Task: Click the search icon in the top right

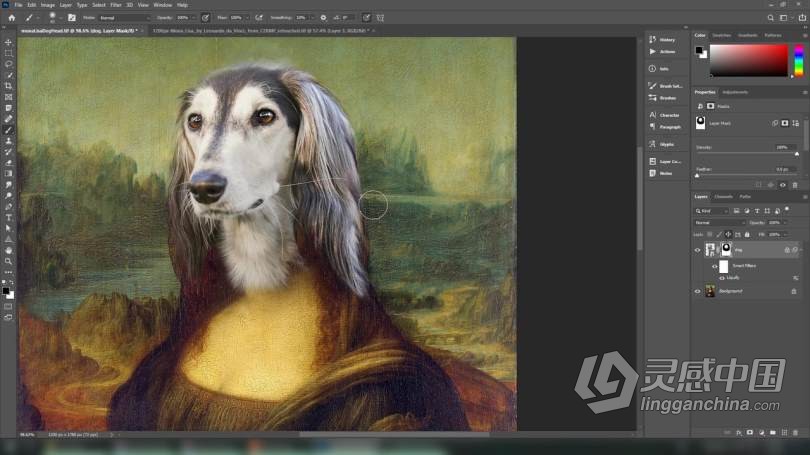Action: point(770,18)
